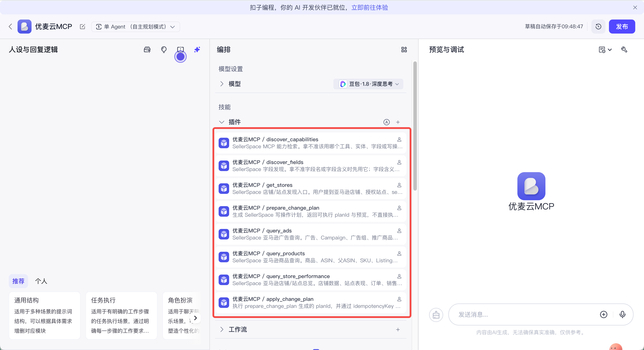Click the auto-add plugin A icon
This screenshot has height=350, width=644.
(x=386, y=122)
